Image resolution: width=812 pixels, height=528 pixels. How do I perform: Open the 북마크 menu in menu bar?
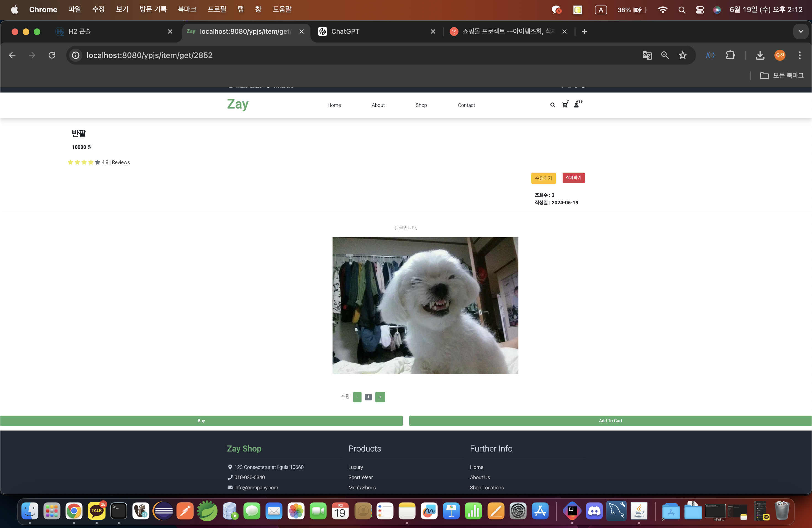pyautogui.click(x=187, y=9)
